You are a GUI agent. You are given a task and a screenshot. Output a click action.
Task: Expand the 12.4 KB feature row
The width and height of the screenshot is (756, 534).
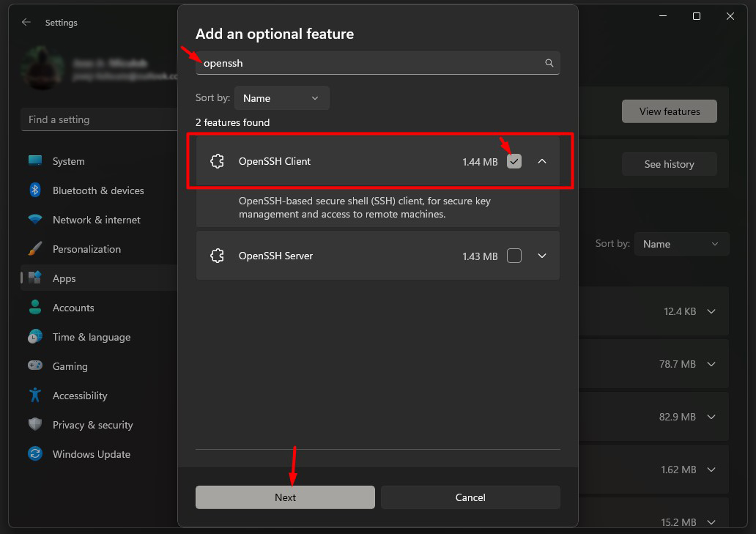(711, 311)
